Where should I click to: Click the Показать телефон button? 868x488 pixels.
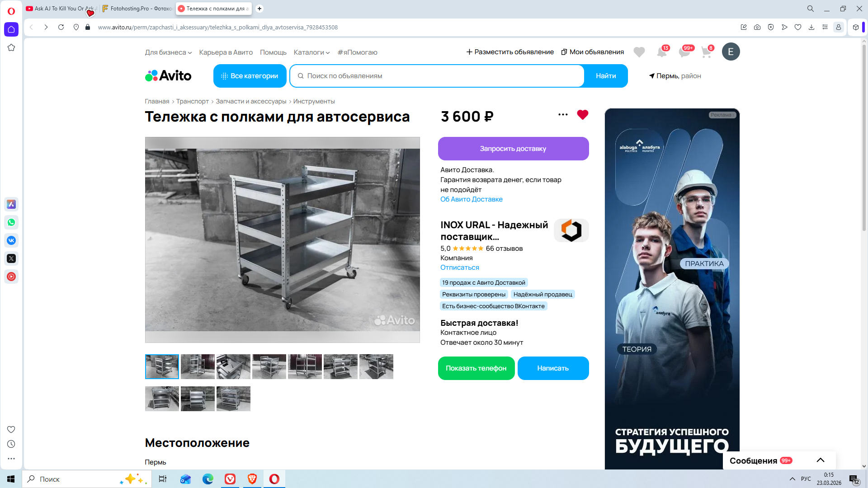(x=476, y=368)
